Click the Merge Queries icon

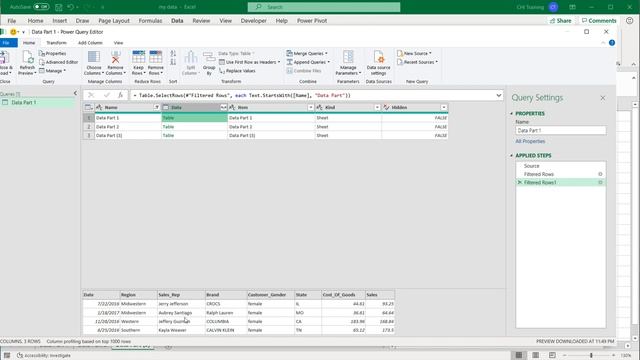[x=289, y=53]
